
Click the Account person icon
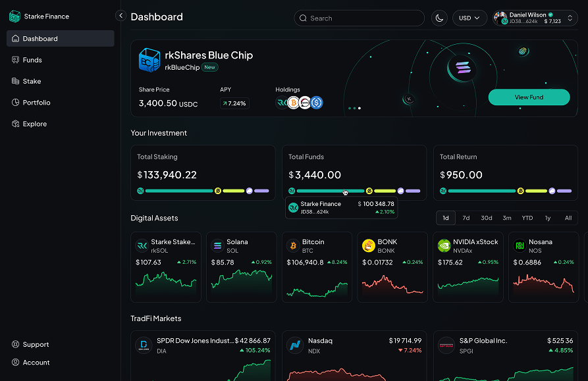tap(15, 363)
